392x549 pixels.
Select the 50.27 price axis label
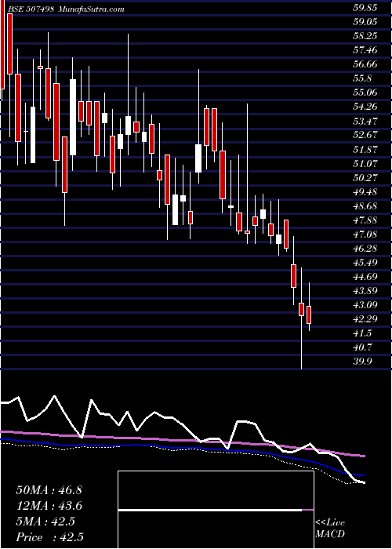coord(365,178)
